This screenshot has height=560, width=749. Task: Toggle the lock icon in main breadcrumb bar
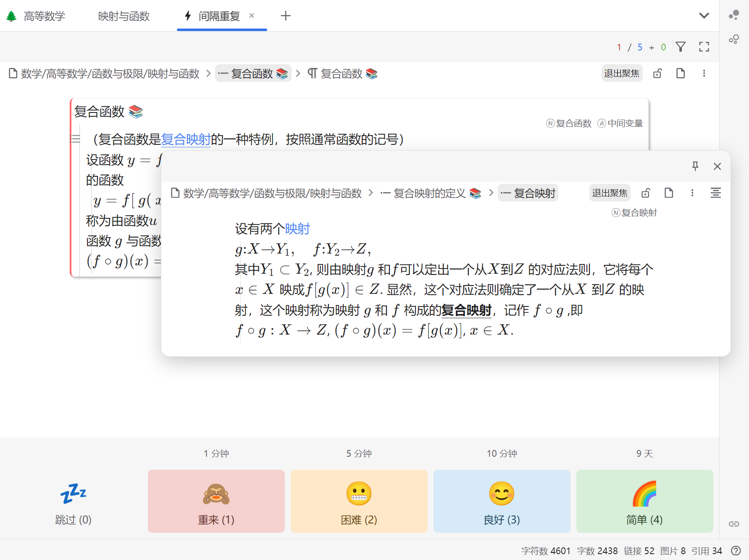(657, 73)
